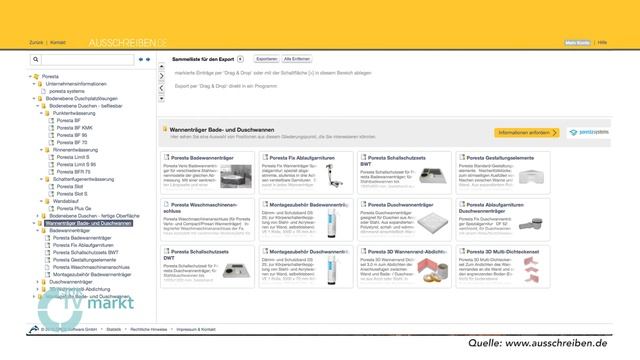Open 'Impressum & Kontakt' footer link
640x360 pixels.
pyautogui.click(x=196, y=329)
